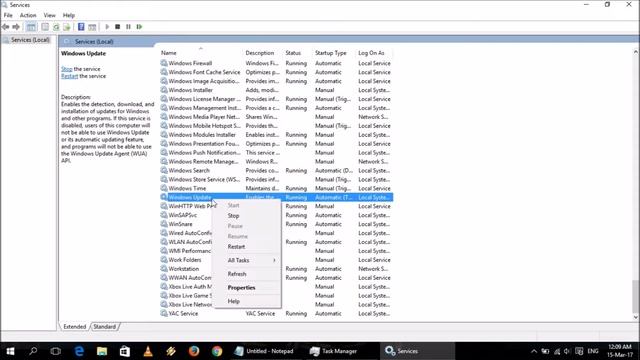Click the show/hide action pane toolbar icon

pos(92,27)
